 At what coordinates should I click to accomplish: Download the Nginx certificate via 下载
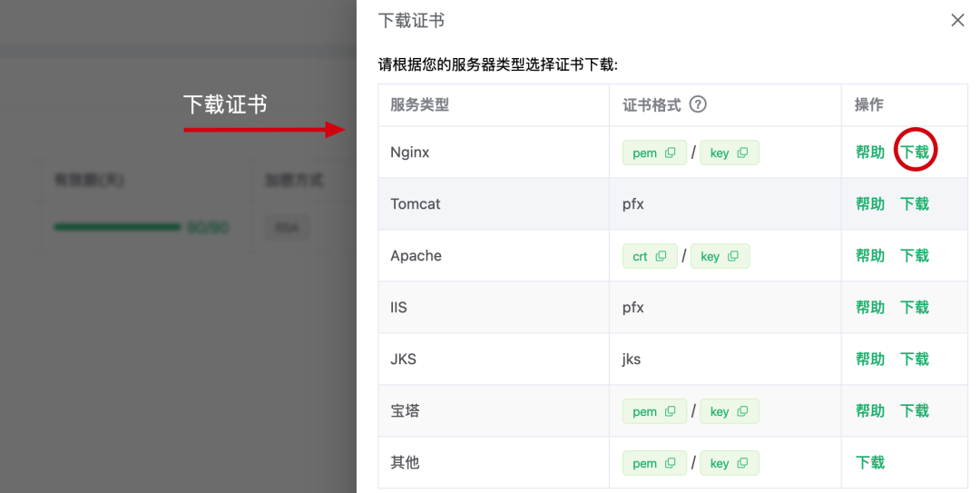(x=915, y=152)
